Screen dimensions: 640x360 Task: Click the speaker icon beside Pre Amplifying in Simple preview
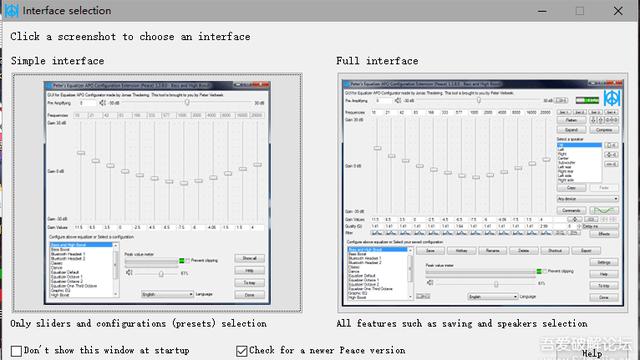pyautogui.click(x=102, y=103)
